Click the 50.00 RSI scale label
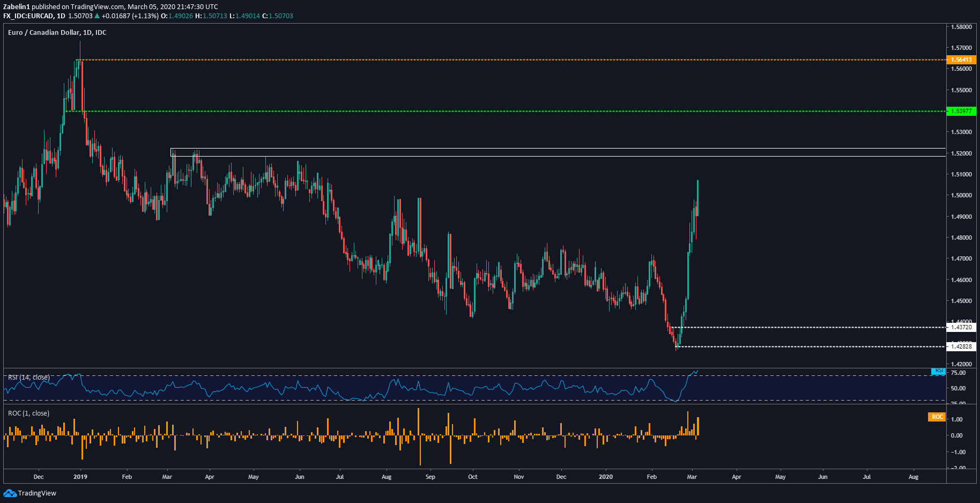980x503 pixels. [958, 388]
